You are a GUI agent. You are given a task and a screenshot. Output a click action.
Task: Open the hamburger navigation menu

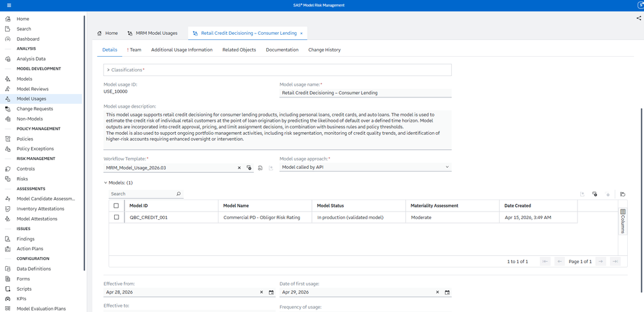[x=9, y=5]
